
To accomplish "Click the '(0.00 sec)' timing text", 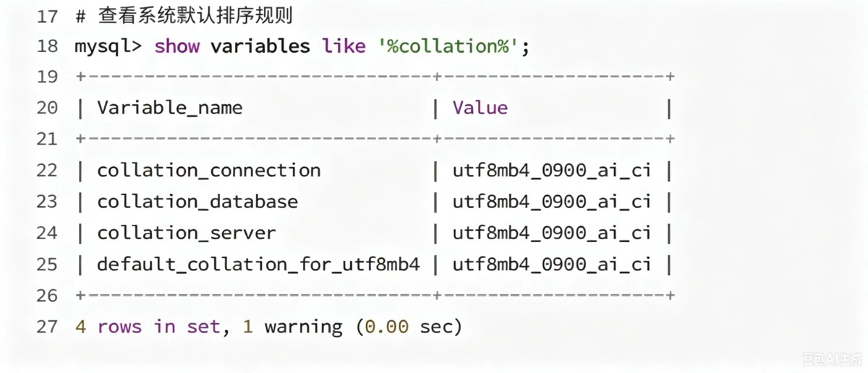I will click(x=409, y=327).
